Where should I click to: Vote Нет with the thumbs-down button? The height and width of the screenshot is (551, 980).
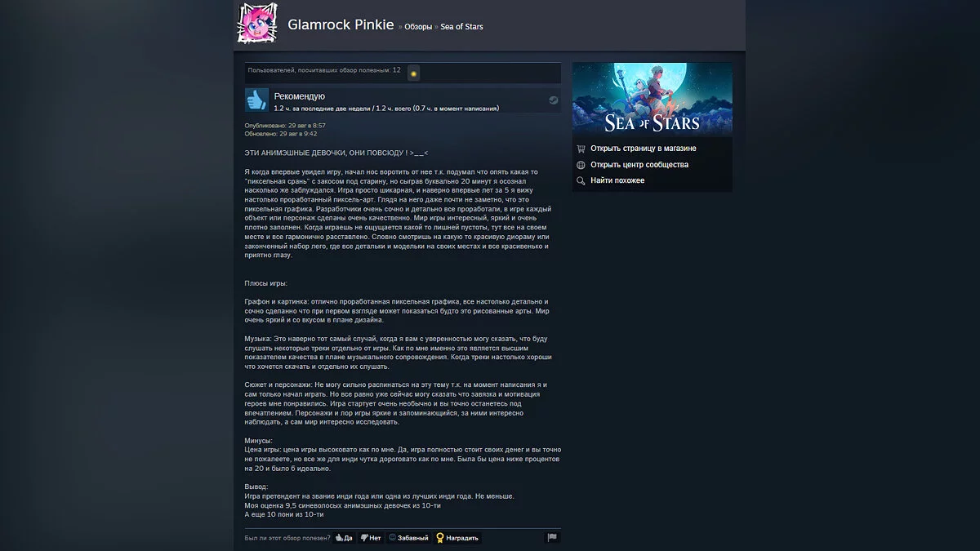[372, 538]
